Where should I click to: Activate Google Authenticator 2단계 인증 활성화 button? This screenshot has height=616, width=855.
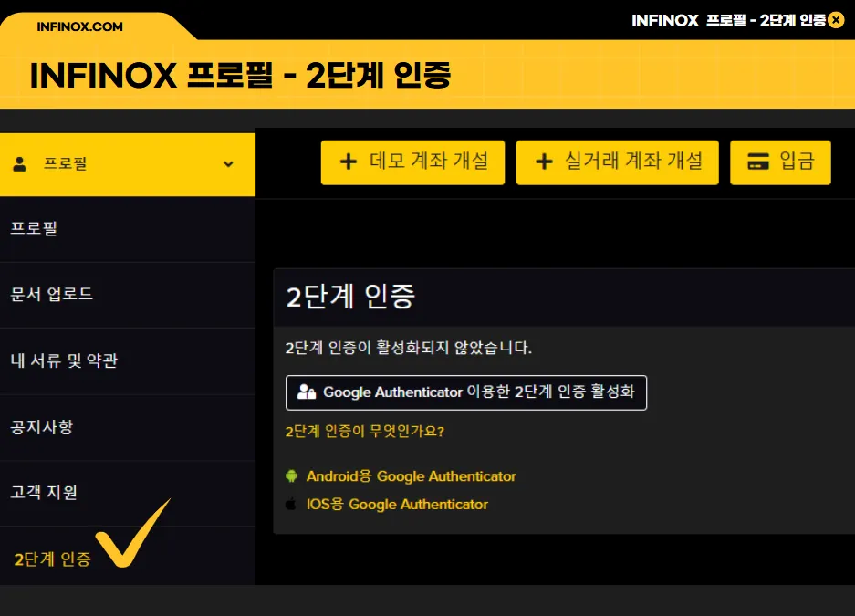466,392
